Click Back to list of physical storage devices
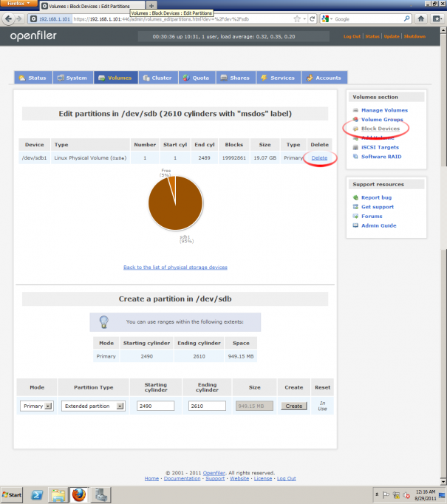The height and width of the screenshot is (504, 447). point(175,268)
